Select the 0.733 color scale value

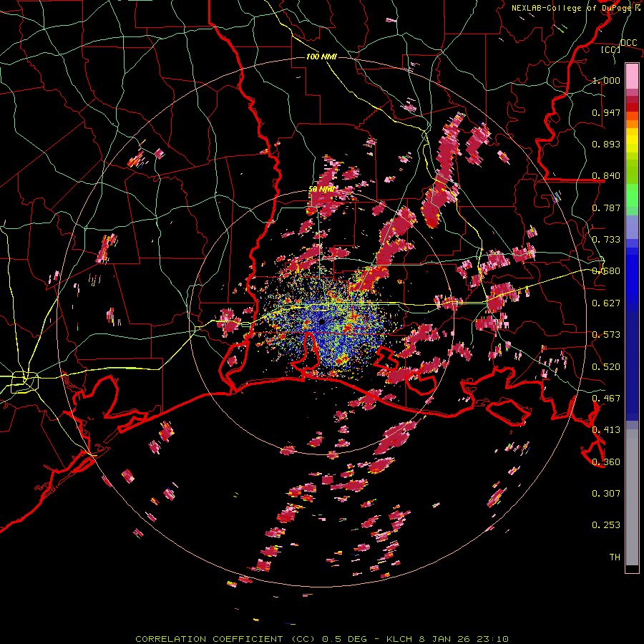pyautogui.click(x=606, y=240)
